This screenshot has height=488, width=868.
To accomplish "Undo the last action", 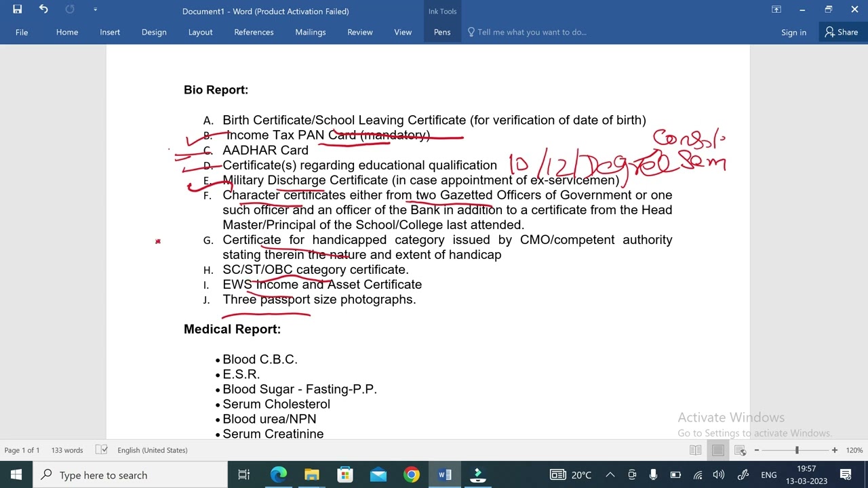I will coord(43,9).
